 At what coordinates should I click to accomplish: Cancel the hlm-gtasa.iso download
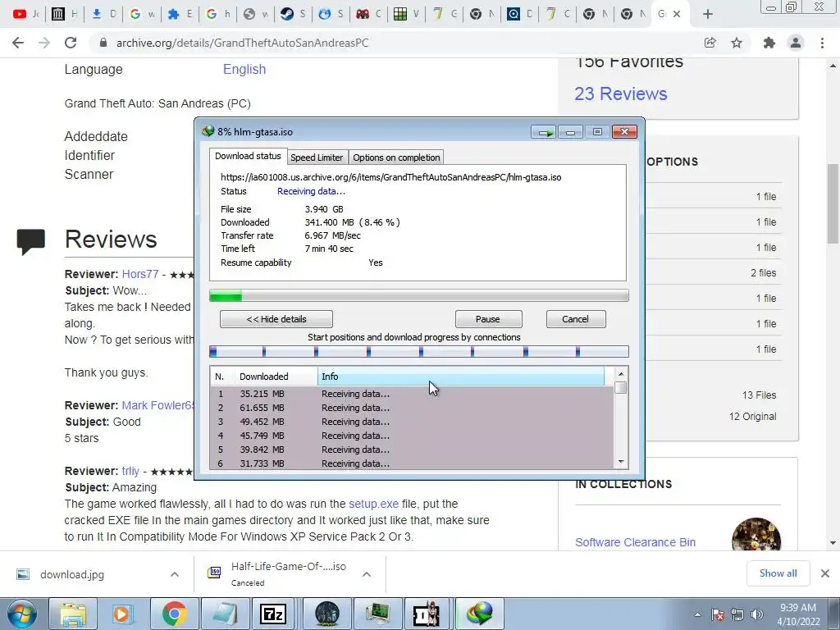(575, 319)
